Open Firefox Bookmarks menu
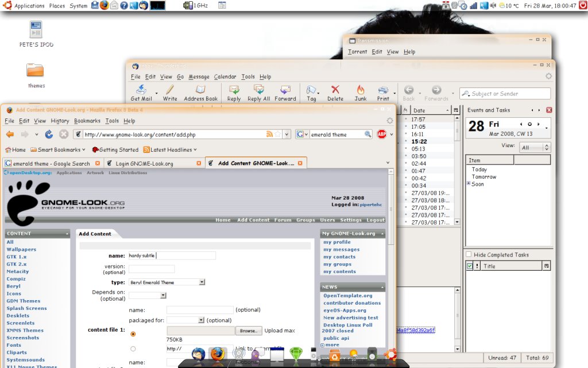Image resolution: width=588 pixels, height=368 pixels. click(87, 121)
